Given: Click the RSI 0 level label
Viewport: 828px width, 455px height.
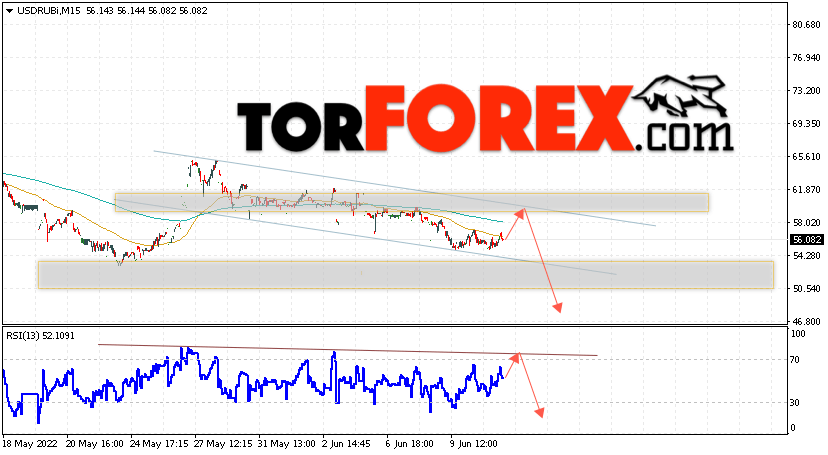Looking at the screenshot, I should pyautogui.click(x=793, y=428).
